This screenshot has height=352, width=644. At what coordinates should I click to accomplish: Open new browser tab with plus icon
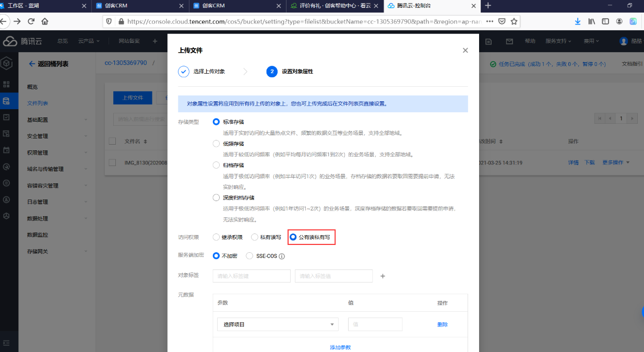[x=488, y=6]
